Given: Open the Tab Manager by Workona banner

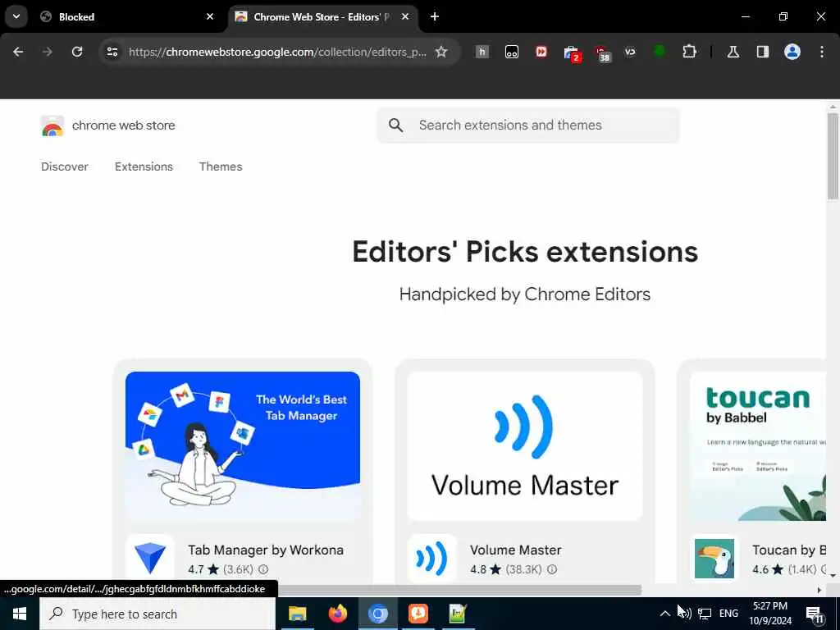Looking at the screenshot, I should pos(243,446).
